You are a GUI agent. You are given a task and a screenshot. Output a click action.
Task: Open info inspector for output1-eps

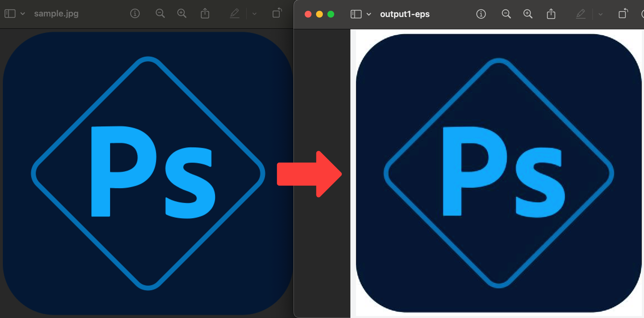tap(481, 14)
